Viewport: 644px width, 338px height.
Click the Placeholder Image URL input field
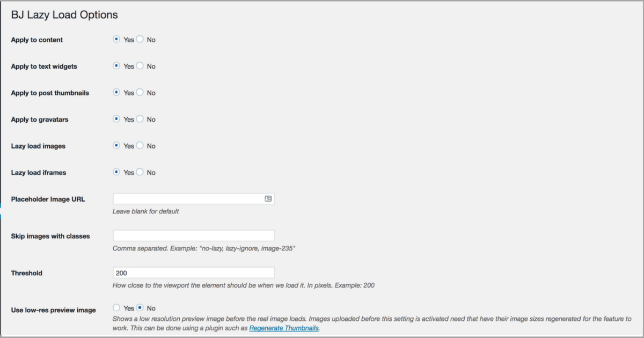[193, 199]
